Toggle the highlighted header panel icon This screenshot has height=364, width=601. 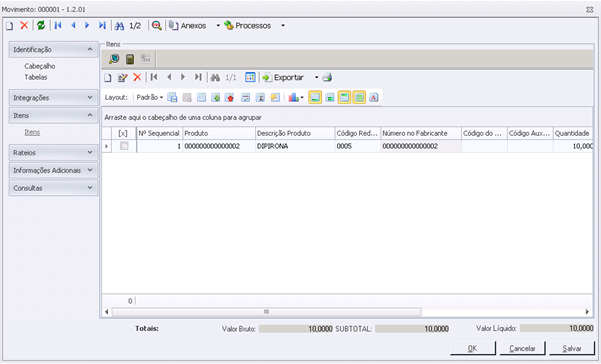[x=344, y=98]
